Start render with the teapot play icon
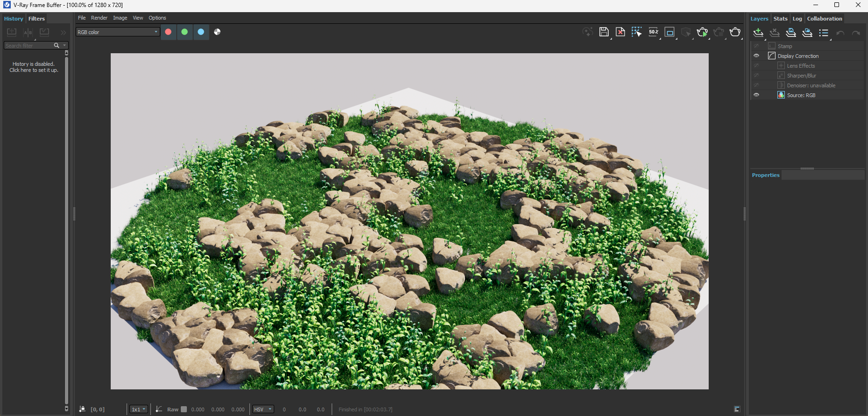 [702, 32]
